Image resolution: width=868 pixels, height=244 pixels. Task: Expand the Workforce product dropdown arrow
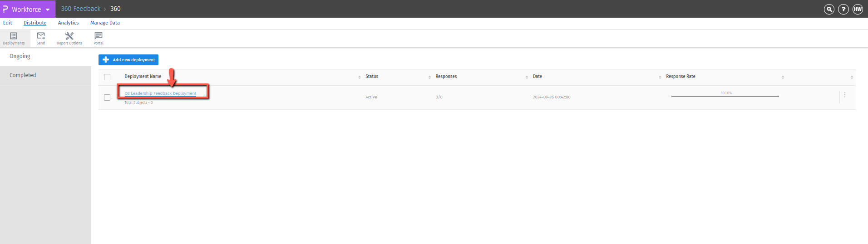[48, 10]
